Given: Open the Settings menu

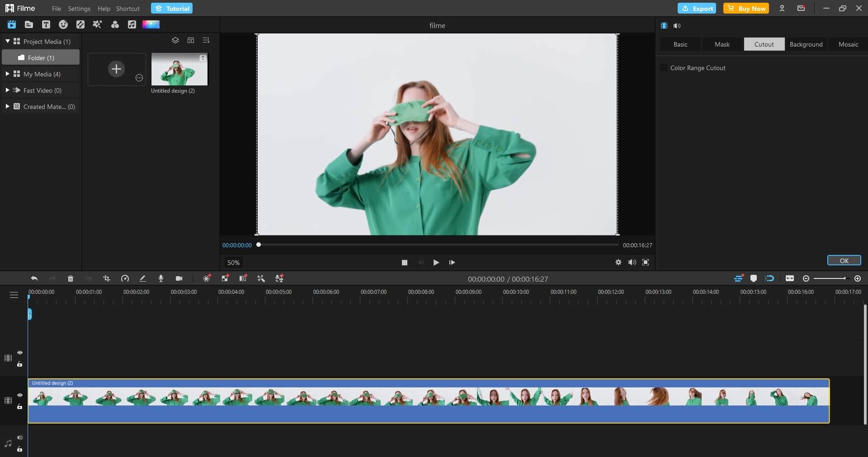Looking at the screenshot, I should coord(79,9).
